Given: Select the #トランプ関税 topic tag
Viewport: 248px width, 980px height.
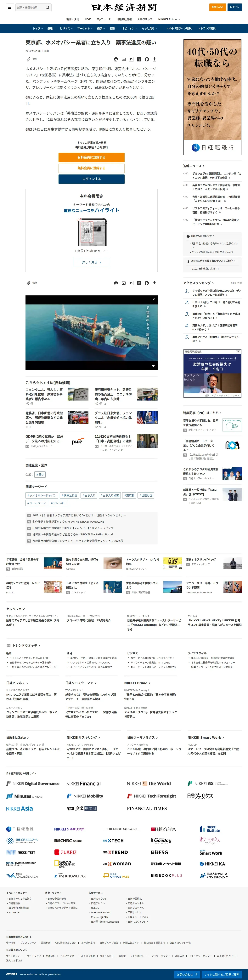Looking at the screenshot, I should pos(207,29).
